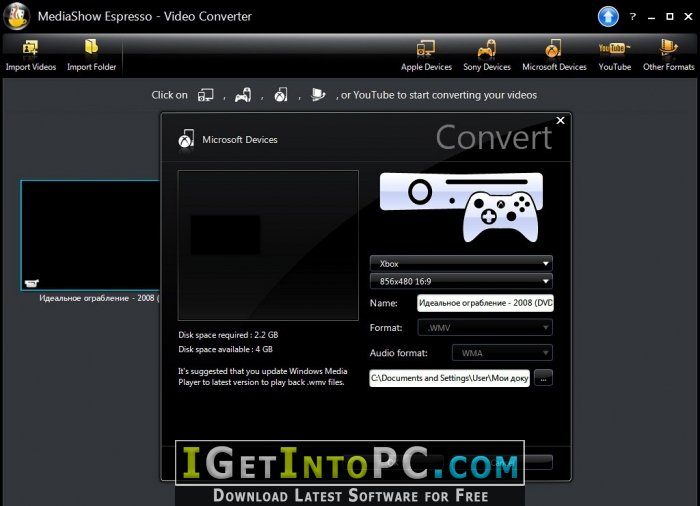Expand the Audio format WMA dropdown
700x506 pixels.
[502, 353]
